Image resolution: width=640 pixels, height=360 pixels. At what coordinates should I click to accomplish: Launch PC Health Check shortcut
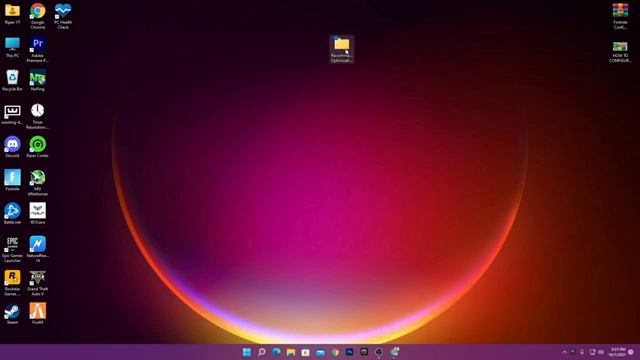(63, 16)
